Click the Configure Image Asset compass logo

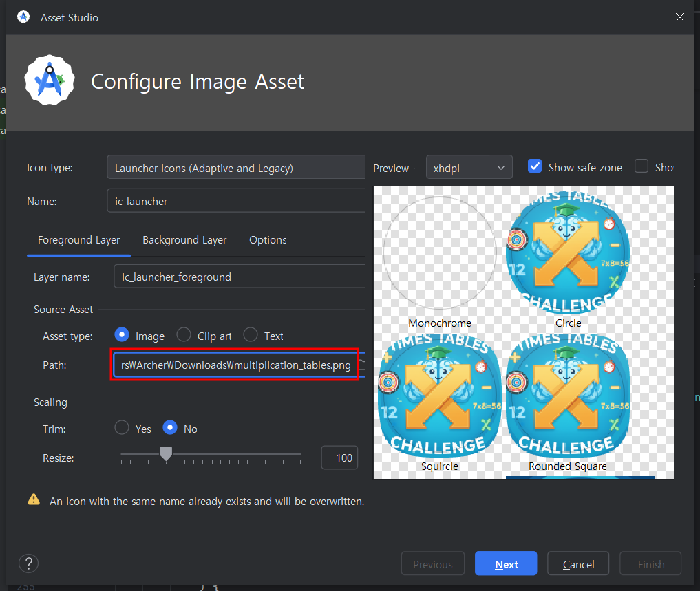point(49,80)
